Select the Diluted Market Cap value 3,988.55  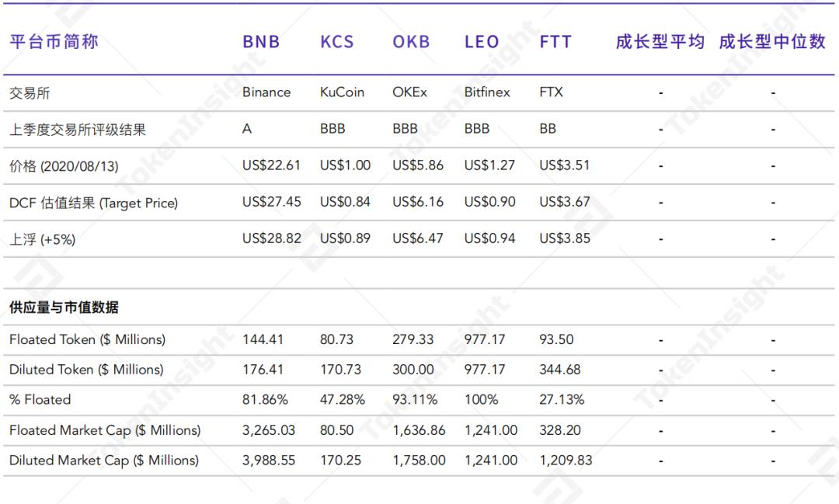[269, 461]
